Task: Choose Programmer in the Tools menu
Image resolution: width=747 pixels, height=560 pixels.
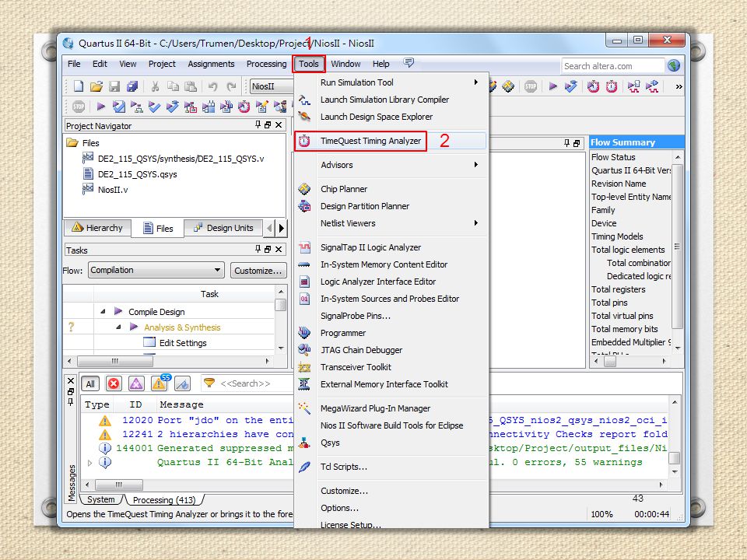Action: (391, 333)
